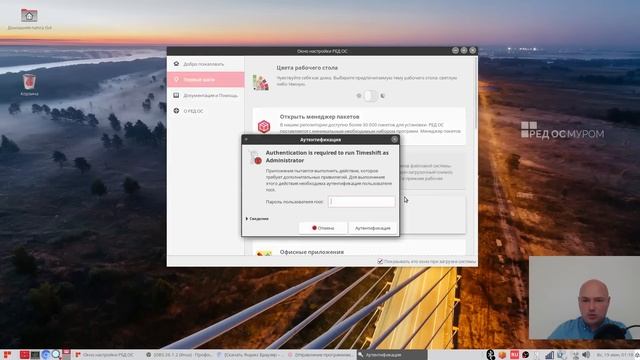Switch to Яндекс Браузер taskbar window
640x360 pixels.
[x=249, y=355]
